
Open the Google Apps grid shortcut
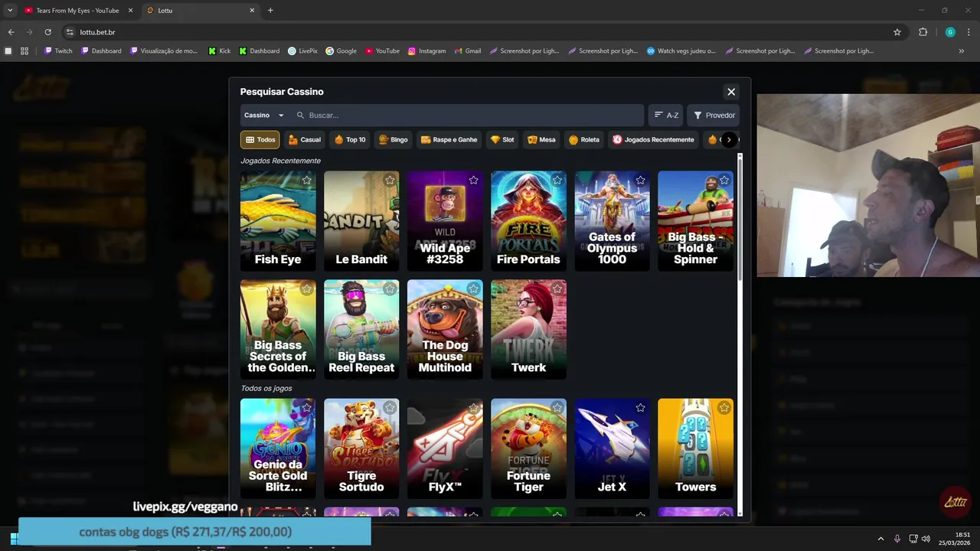[x=24, y=51]
